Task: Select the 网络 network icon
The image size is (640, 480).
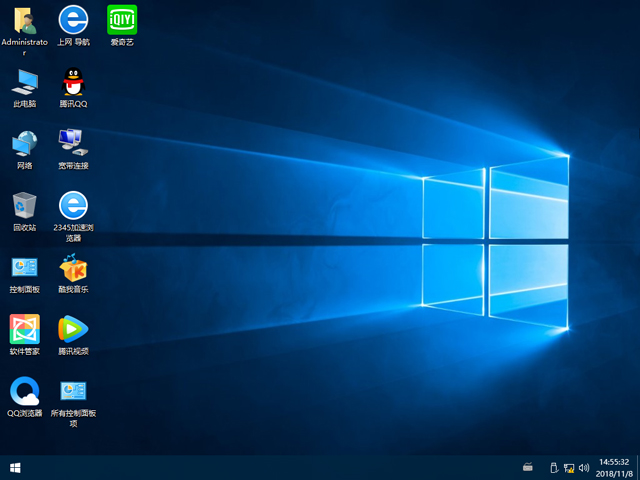Action: click(x=24, y=143)
